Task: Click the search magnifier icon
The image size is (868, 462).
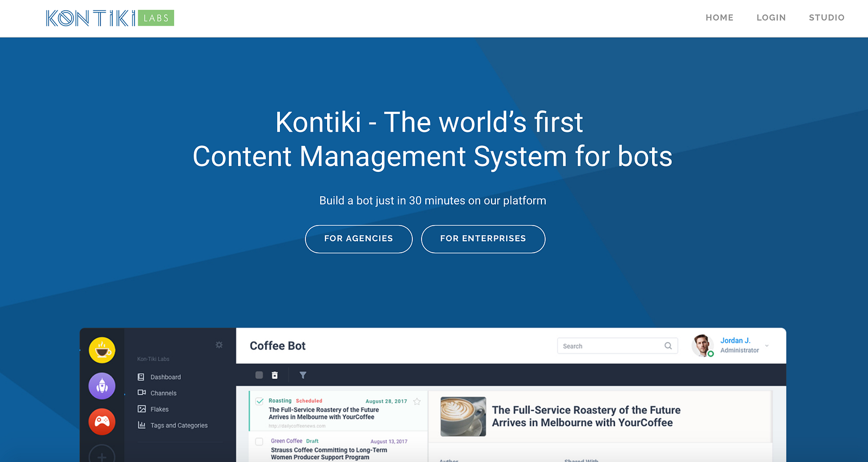Action: click(x=668, y=346)
